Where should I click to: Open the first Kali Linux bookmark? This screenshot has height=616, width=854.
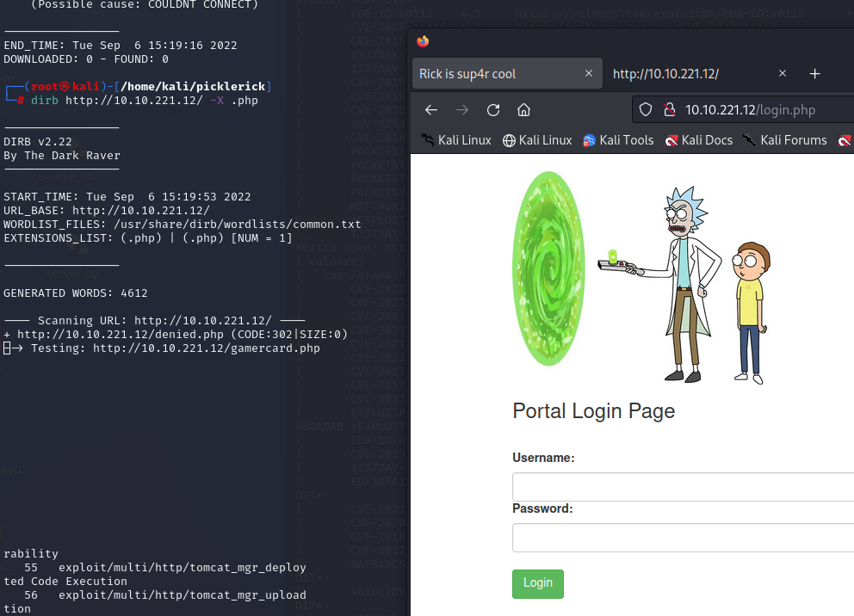pyautogui.click(x=456, y=140)
